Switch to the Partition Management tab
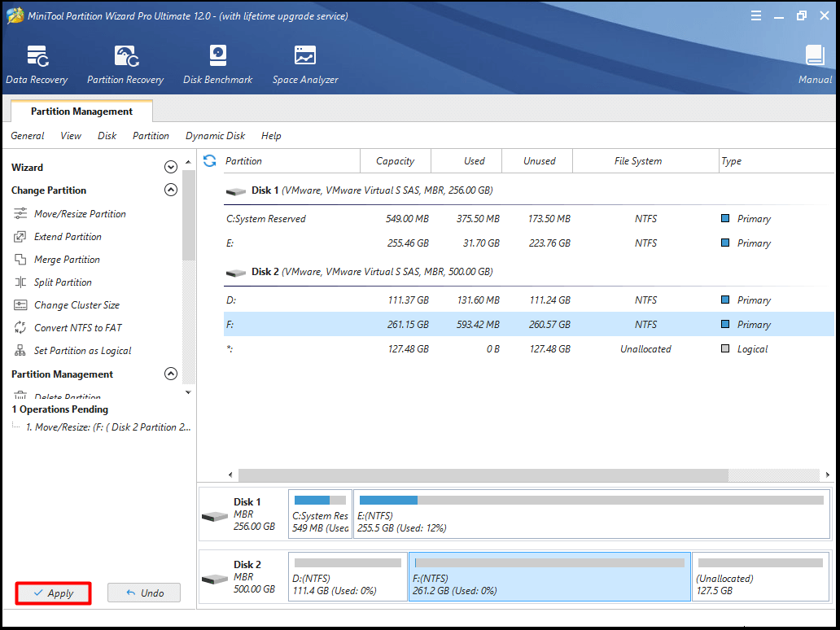This screenshot has width=840, height=630. tap(81, 111)
